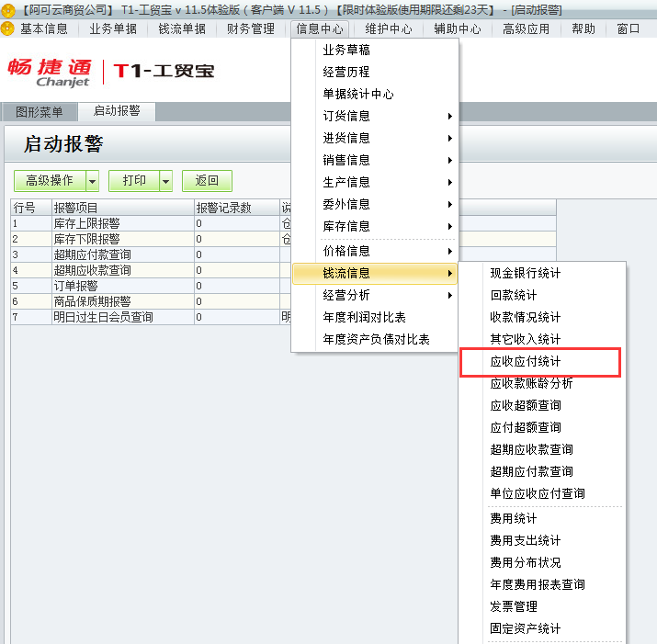Expand the 打印 dropdown arrow
Viewport: 657px width, 644px height.
(166, 181)
